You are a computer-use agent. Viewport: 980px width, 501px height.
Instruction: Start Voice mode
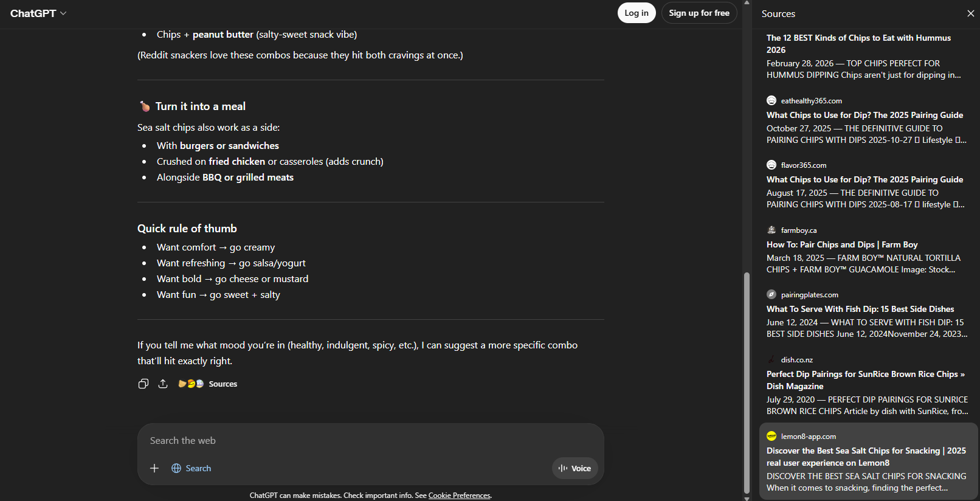point(575,468)
